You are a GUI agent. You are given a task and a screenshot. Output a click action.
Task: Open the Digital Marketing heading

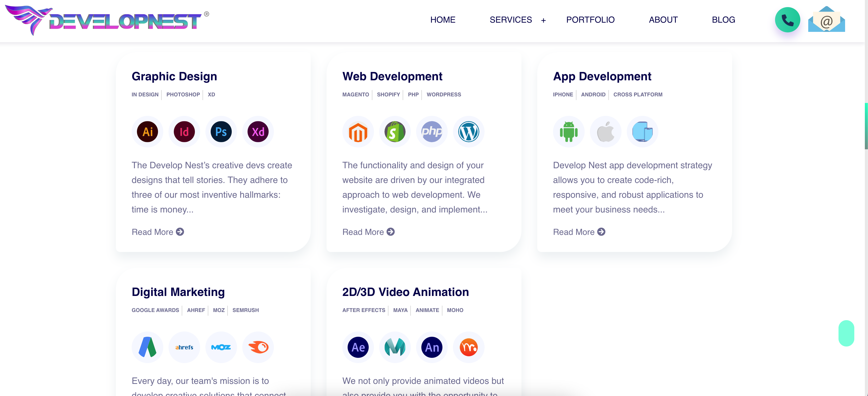[x=178, y=292]
